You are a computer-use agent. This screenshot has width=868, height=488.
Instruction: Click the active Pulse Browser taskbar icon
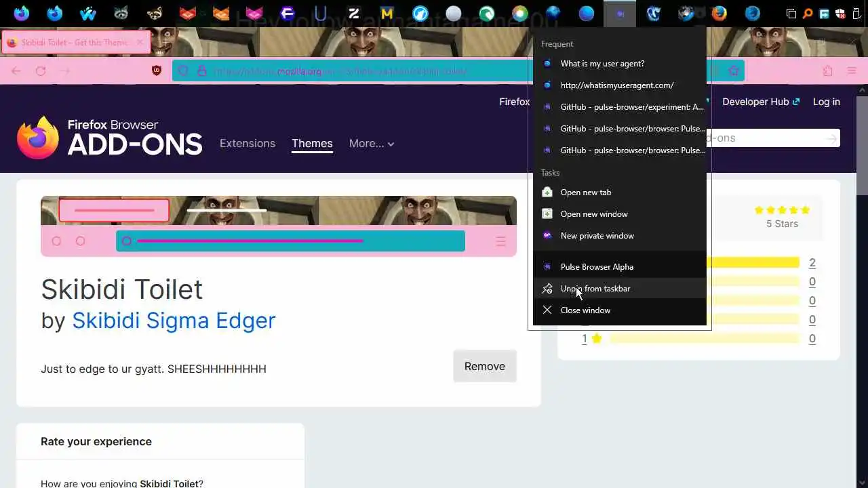pos(620,13)
